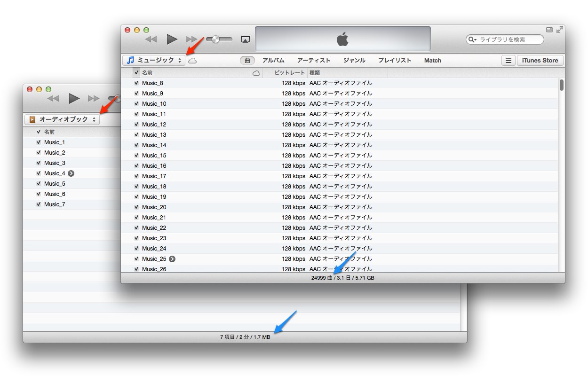
Task: Click the 名前 header in the back window
Action: coord(49,132)
